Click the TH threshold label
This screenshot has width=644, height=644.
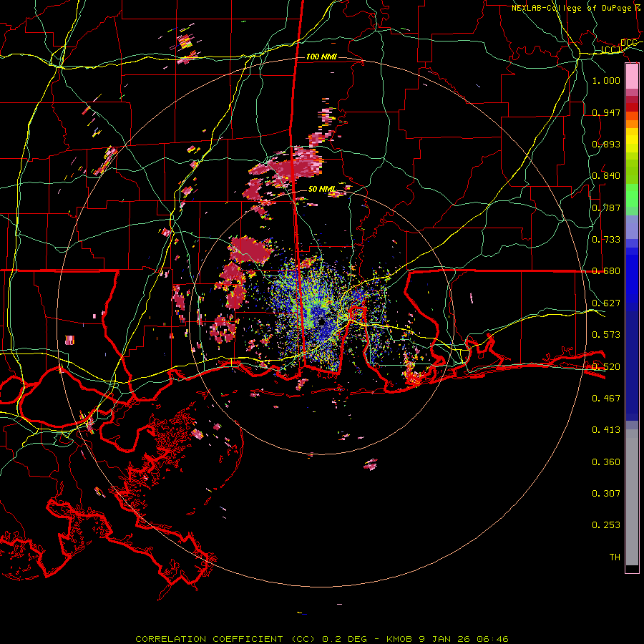(x=615, y=557)
